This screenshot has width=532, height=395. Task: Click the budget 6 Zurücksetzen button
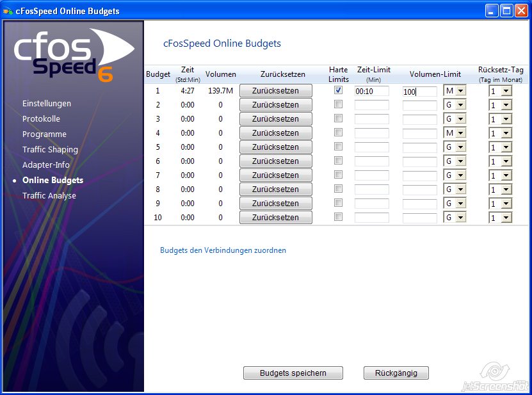pos(276,161)
